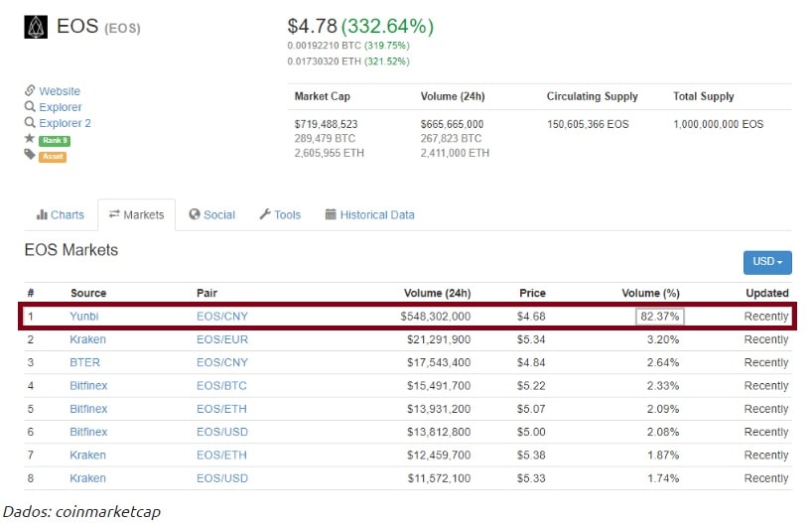Open the Yunbi exchange source link
The image size is (812, 523).
(x=84, y=317)
